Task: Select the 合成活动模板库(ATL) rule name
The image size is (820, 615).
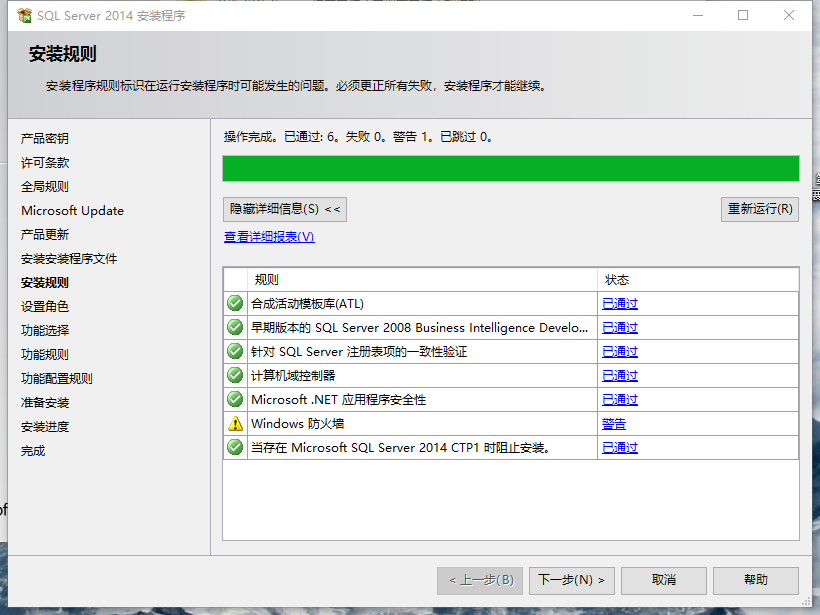Action: point(308,304)
